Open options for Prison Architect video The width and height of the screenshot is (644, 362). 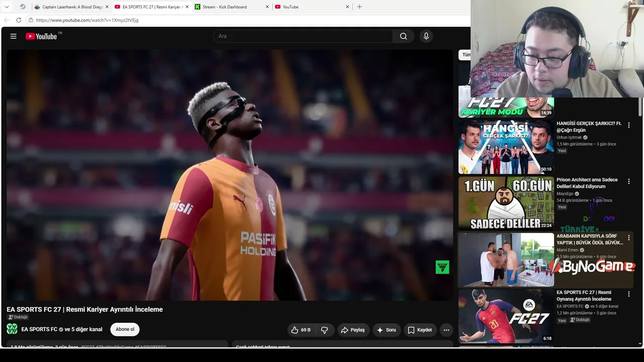tap(628, 181)
